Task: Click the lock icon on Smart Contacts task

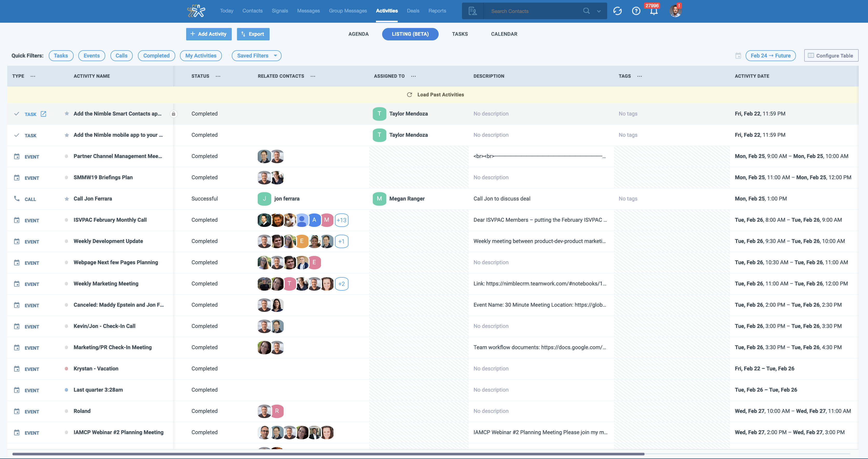Action: pos(174,114)
